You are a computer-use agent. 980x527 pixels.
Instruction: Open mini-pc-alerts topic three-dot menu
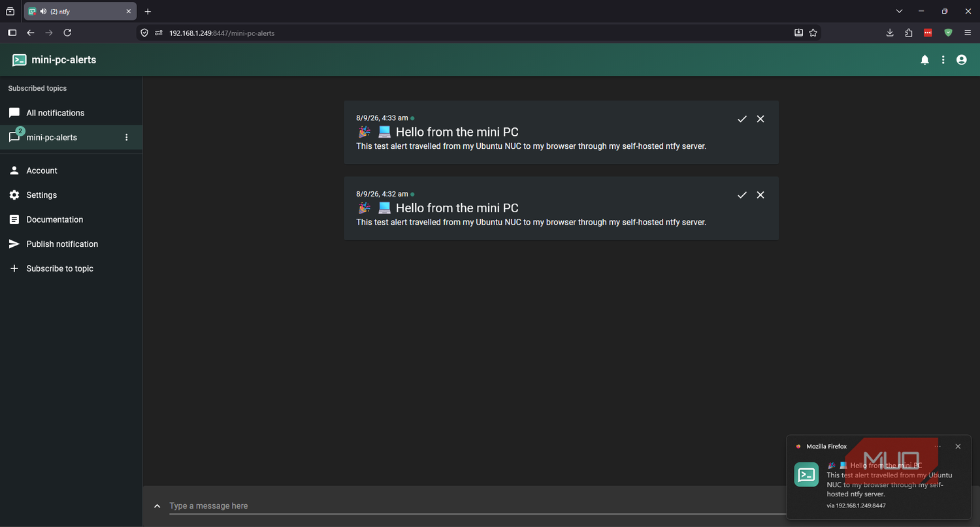tap(127, 137)
